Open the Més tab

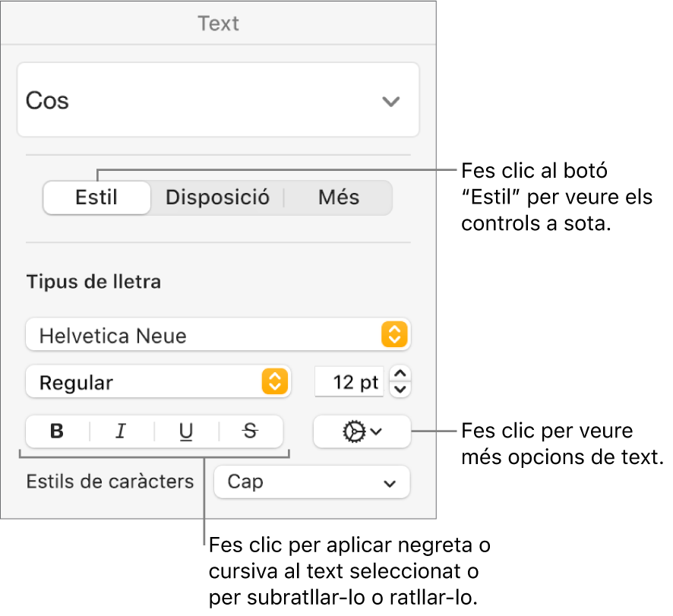click(339, 198)
